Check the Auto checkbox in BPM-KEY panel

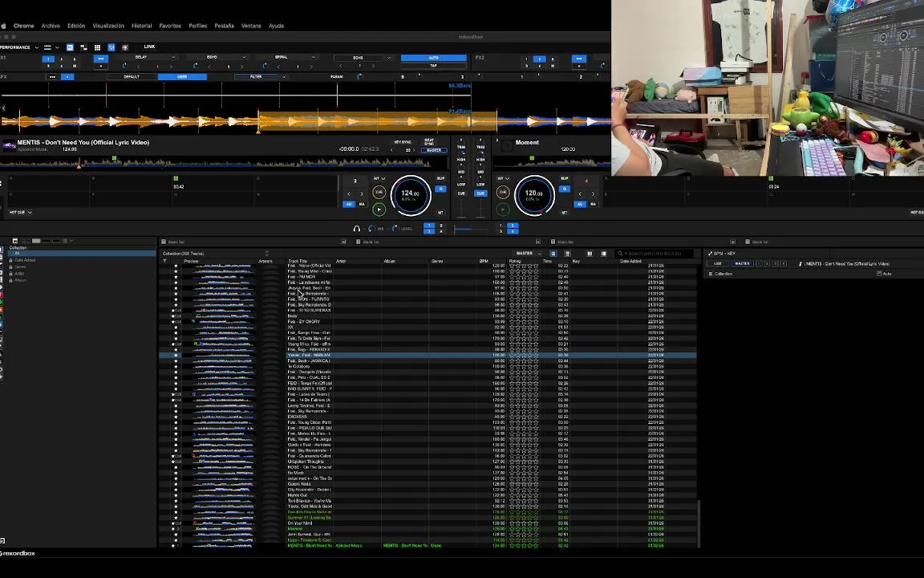point(879,274)
